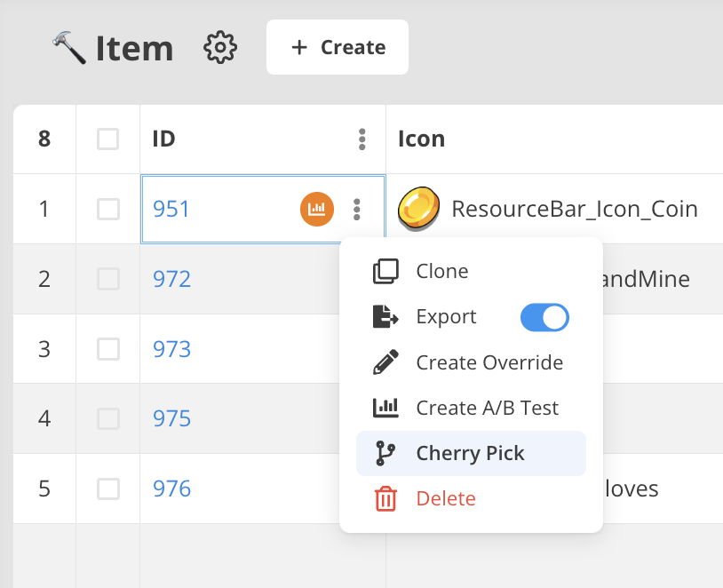Viewport: 723px width, 588px height.
Task: Toggle the Export switch off
Action: (x=544, y=317)
